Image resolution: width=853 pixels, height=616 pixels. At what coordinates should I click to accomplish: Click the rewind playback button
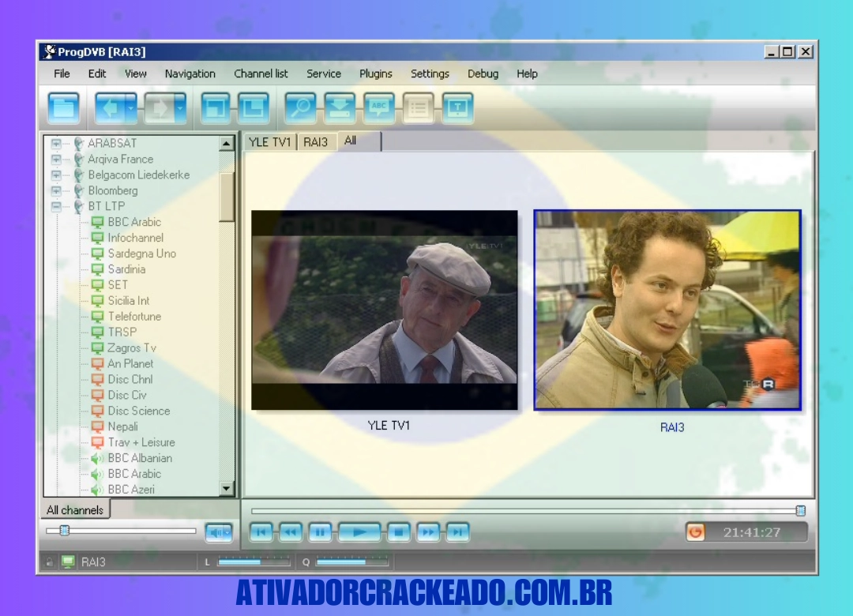291,531
